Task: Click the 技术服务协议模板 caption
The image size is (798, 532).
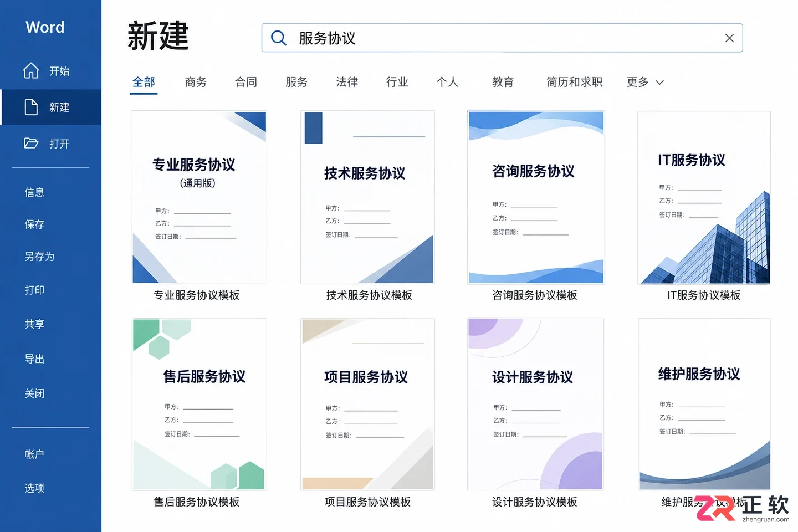Action: coord(369,295)
